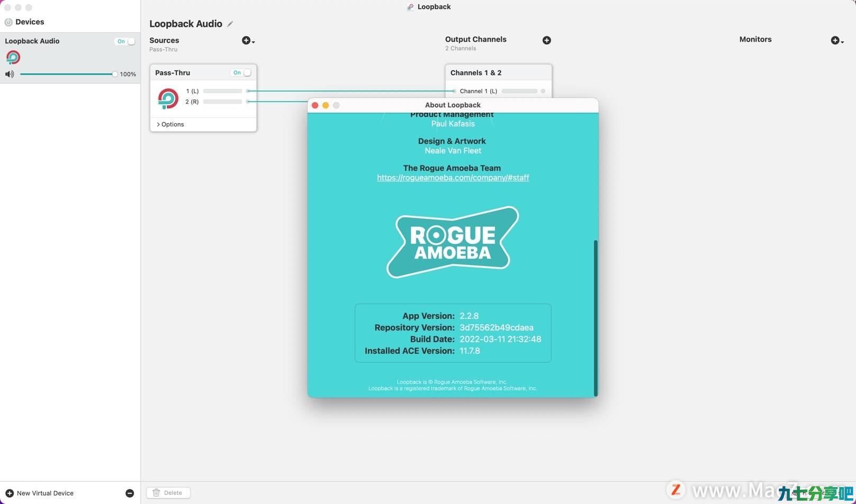
Task: Open the add Sources plus dropdown
Action: pyautogui.click(x=248, y=41)
